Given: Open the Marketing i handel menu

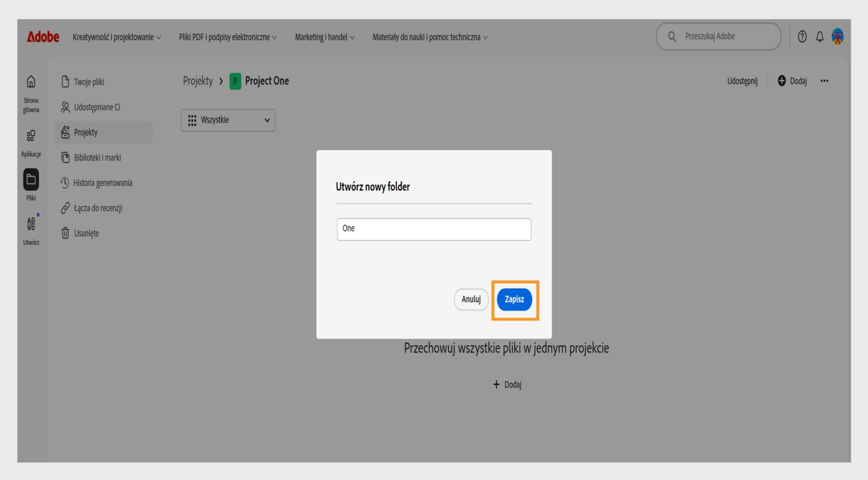Looking at the screenshot, I should point(324,37).
